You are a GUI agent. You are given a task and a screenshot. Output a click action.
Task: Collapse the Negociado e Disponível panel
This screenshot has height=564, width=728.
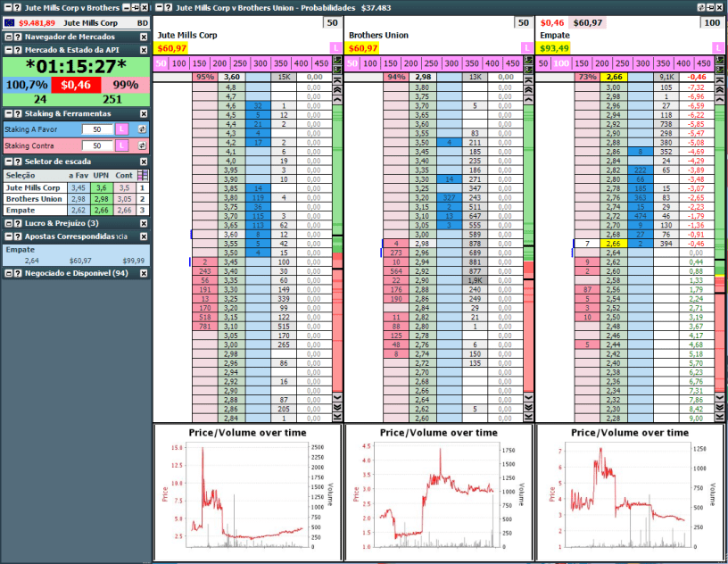tap(9, 273)
